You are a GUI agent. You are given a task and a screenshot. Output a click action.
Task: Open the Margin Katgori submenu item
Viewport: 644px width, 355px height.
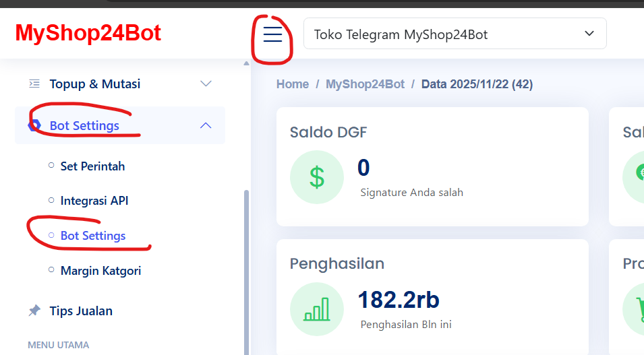(100, 271)
